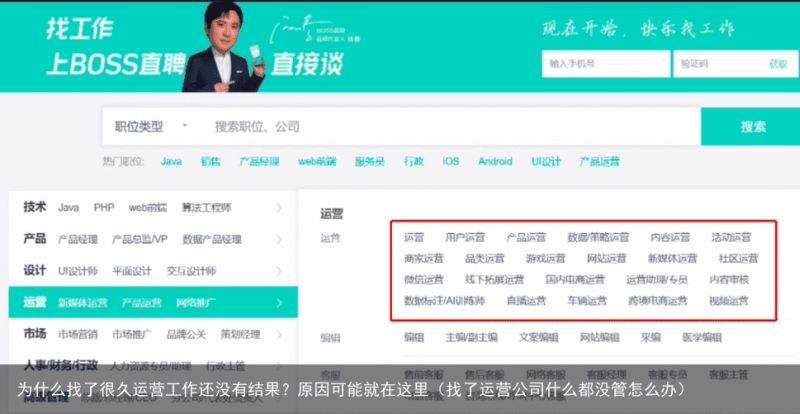Click 策划经理 in the 市场 row
The height and width of the screenshot is (414, 800).
(x=240, y=334)
